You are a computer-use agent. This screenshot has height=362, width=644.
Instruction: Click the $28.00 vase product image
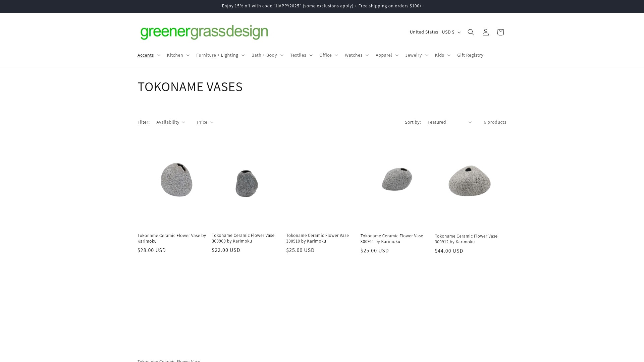[176, 180]
